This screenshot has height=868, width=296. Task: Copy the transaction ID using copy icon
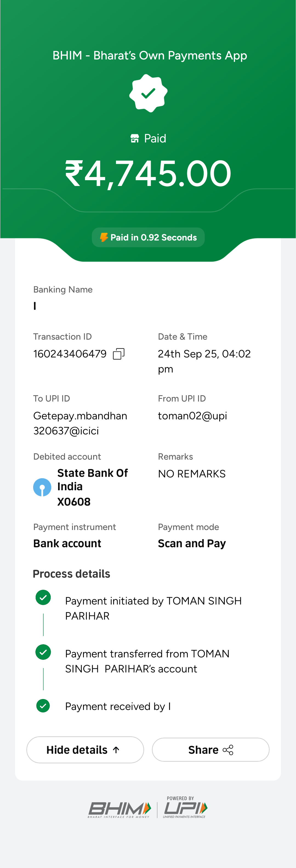point(119,354)
